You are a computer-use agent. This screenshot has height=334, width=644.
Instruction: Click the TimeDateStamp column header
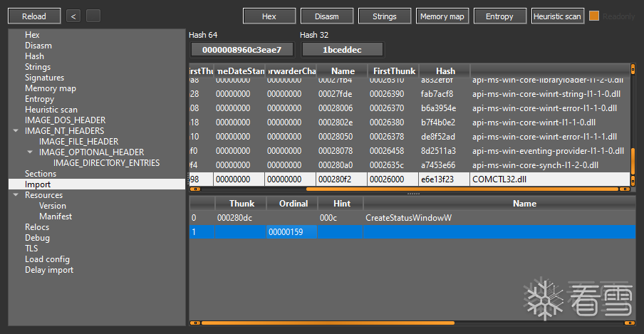click(x=239, y=71)
